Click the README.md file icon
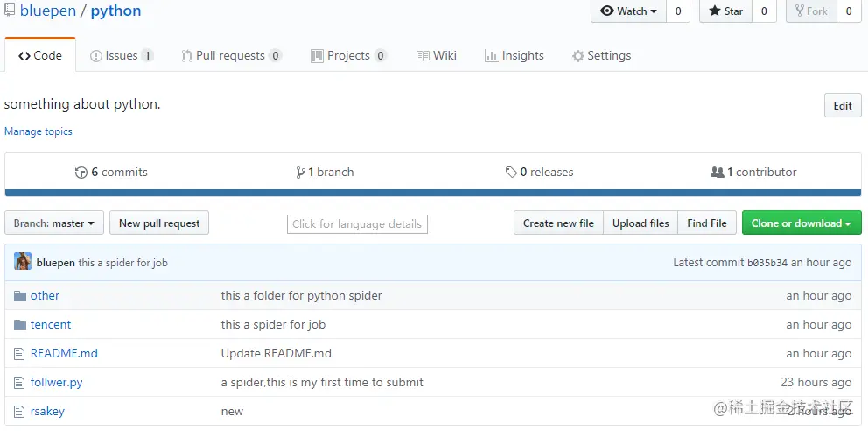Image resolution: width=868 pixels, height=431 pixels. tap(19, 353)
